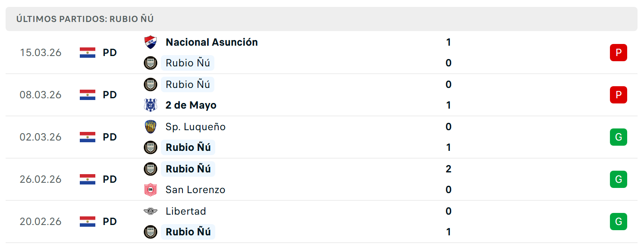This screenshot has width=644, height=250.
Task: Open the PD league label on 08.03.26
Action: (x=110, y=95)
